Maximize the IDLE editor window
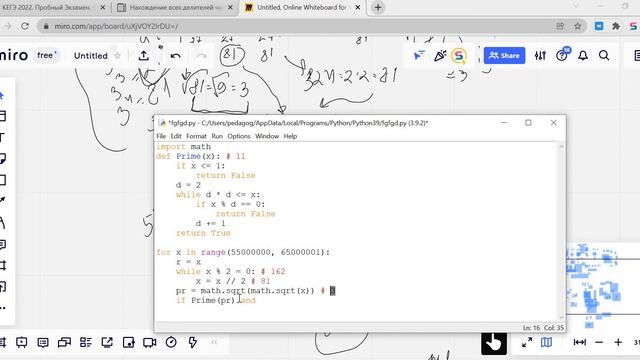This screenshot has width=640, height=360. coord(528,122)
